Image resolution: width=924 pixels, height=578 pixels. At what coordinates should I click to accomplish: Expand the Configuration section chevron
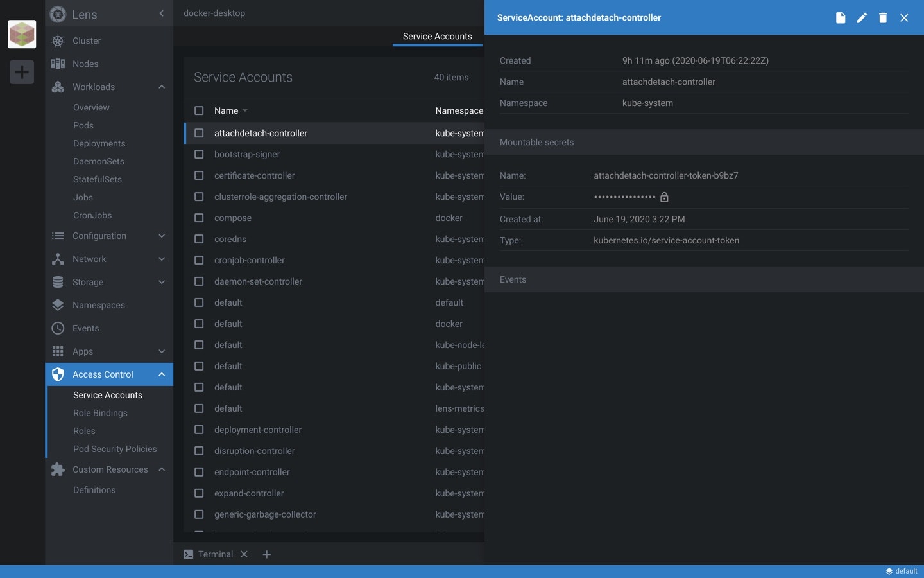pos(162,236)
